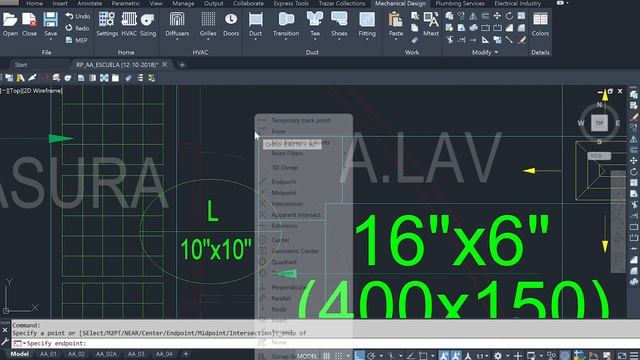The width and height of the screenshot is (640, 360).
Task: Add a new layout with plus button
Action: 186,354
